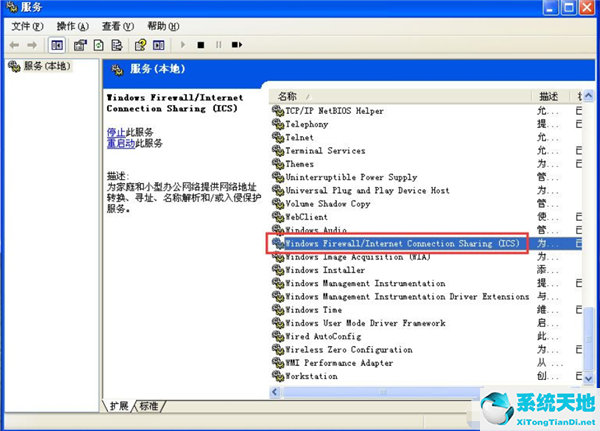Screen dimensions: 600x431
Task: Select the Themes service name
Action: [300, 164]
